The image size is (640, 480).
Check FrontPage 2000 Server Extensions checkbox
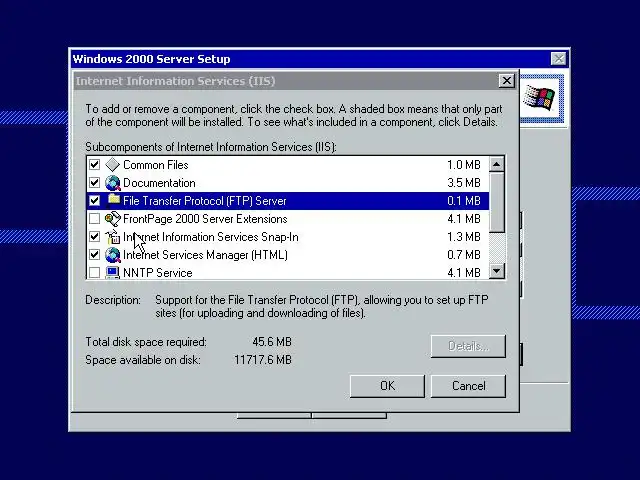94,219
